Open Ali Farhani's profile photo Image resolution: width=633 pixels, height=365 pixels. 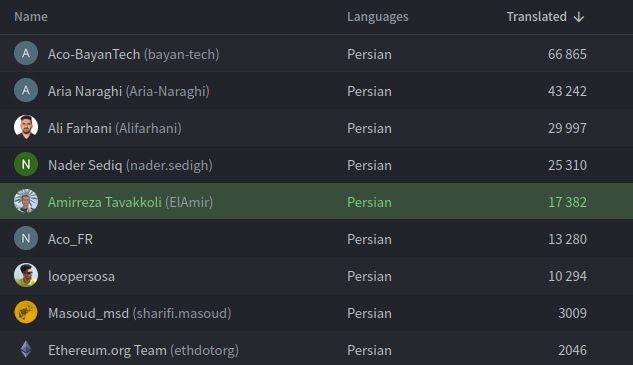coord(26,127)
